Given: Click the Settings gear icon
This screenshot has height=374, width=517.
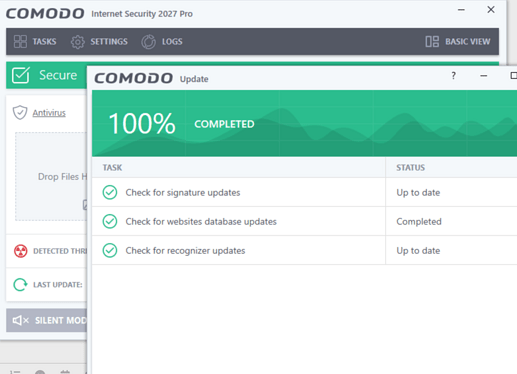Looking at the screenshot, I should (x=78, y=42).
